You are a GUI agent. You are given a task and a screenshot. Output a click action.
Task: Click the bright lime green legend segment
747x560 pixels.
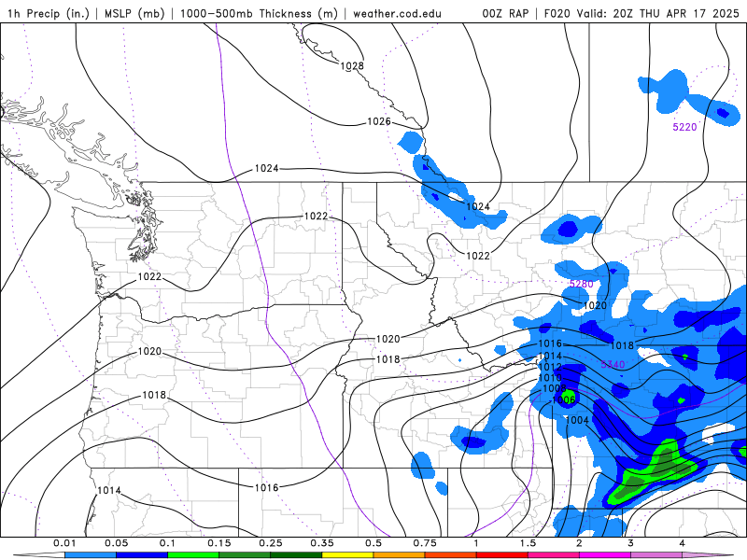click(193, 554)
